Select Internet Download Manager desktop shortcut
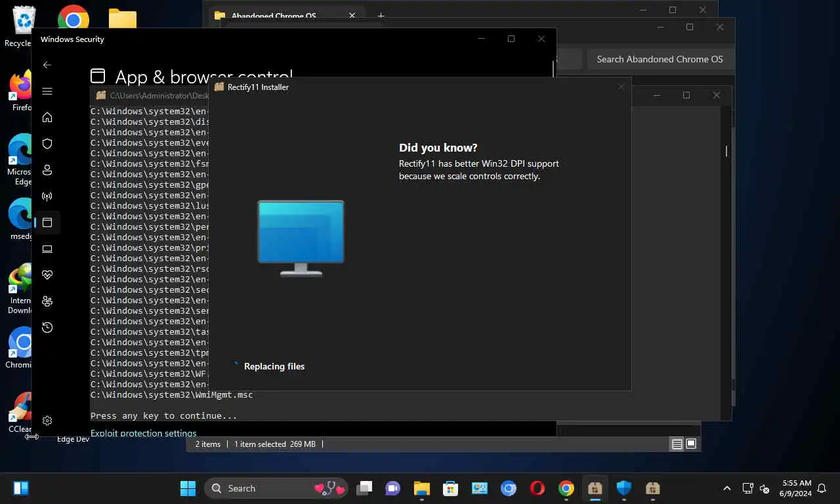The height and width of the screenshot is (504, 840). click(x=20, y=289)
